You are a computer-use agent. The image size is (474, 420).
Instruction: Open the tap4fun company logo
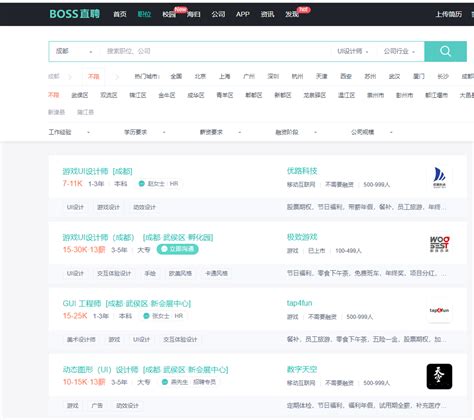[x=439, y=310]
